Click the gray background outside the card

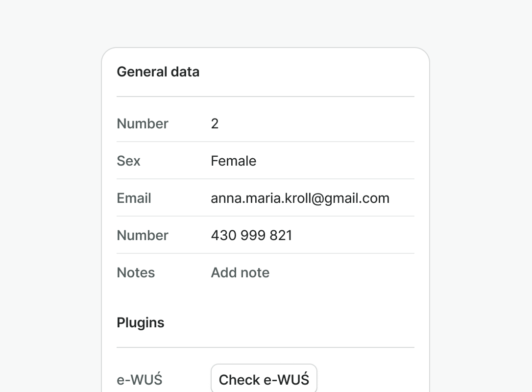pyautogui.click(x=49, y=196)
